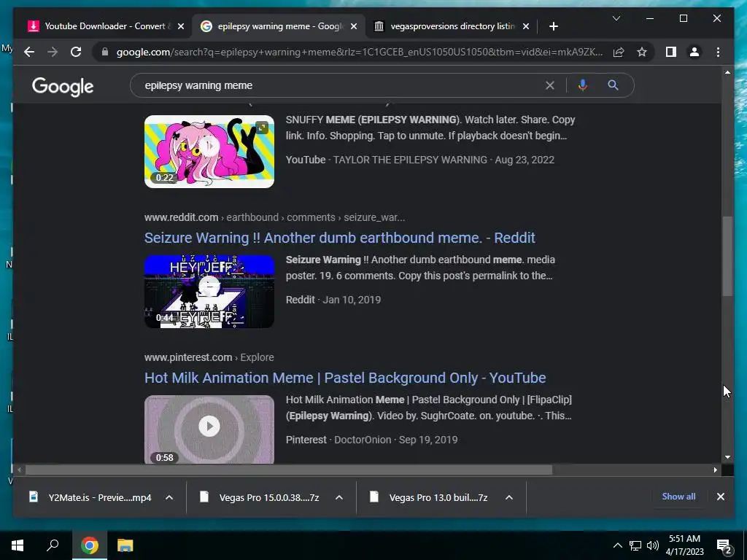The image size is (747, 560).
Task: Click Chrome in the taskbar
Action: (x=90, y=545)
